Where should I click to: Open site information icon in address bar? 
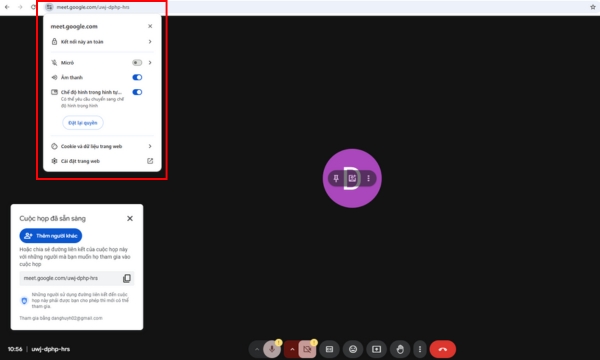[49, 7]
